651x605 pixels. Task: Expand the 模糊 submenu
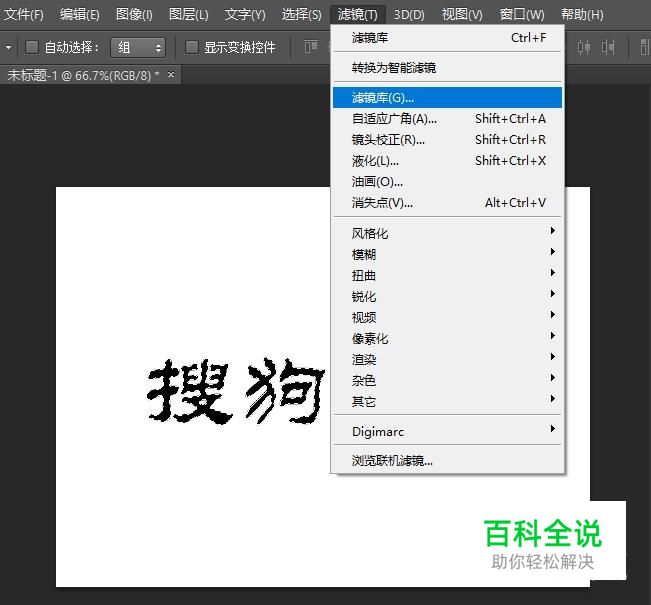448,254
